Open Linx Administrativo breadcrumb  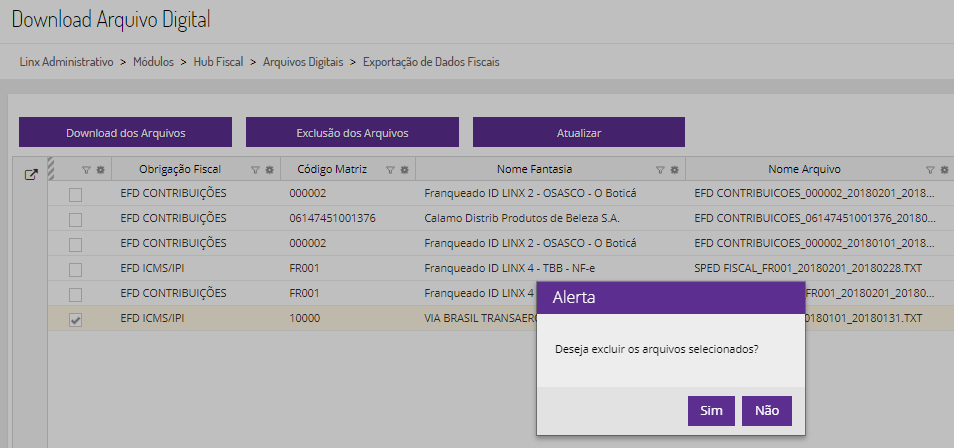[66, 62]
